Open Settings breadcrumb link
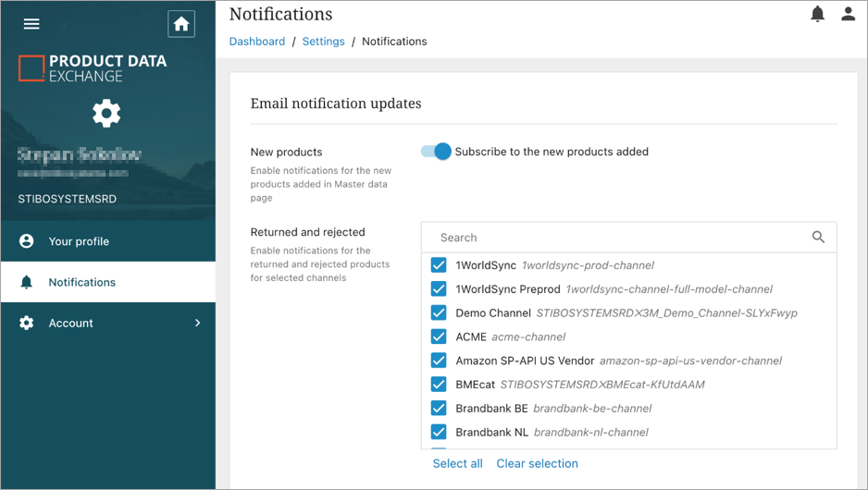 point(323,42)
